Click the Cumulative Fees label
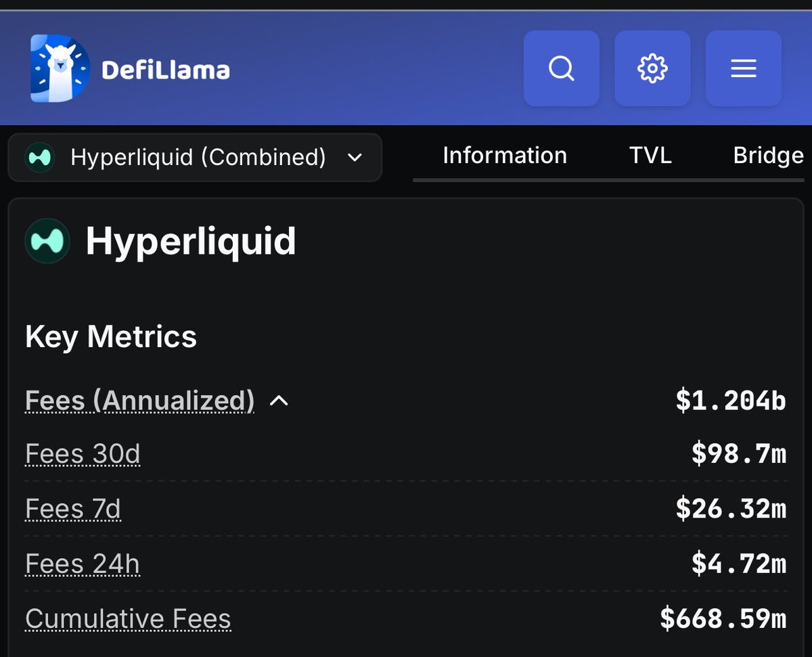This screenshot has height=657, width=812. point(128,619)
